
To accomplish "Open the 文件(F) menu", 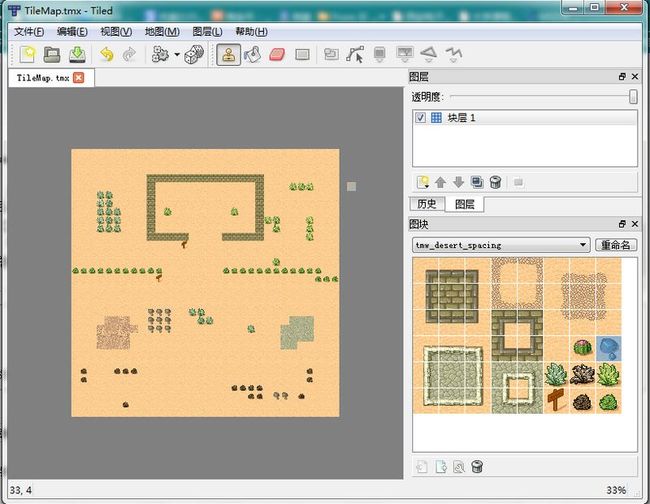I will pos(29,32).
